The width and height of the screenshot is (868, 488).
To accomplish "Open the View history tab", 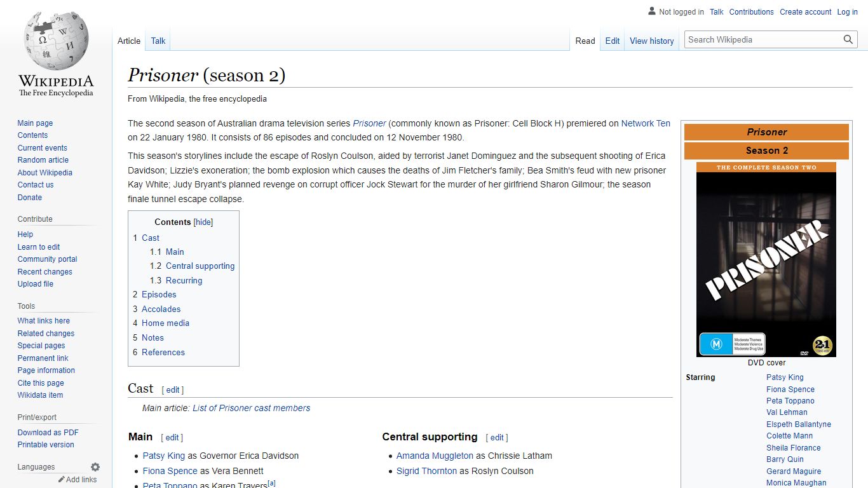I will pos(652,41).
